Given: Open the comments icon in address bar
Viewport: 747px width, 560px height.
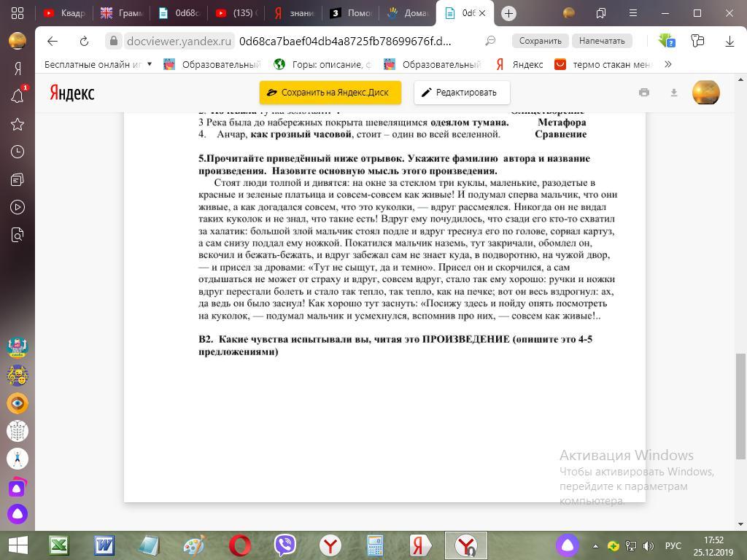Looking at the screenshot, I should tap(490, 41).
